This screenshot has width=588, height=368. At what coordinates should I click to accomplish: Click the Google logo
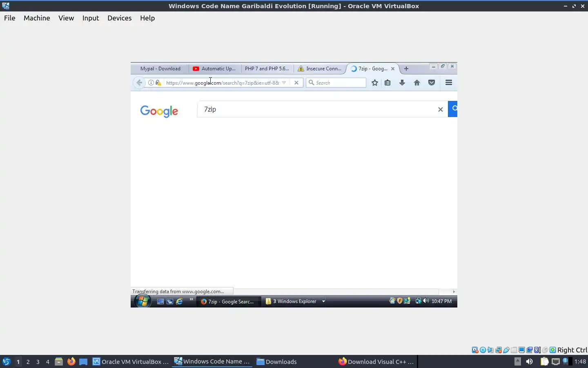(x=159, y=111)
